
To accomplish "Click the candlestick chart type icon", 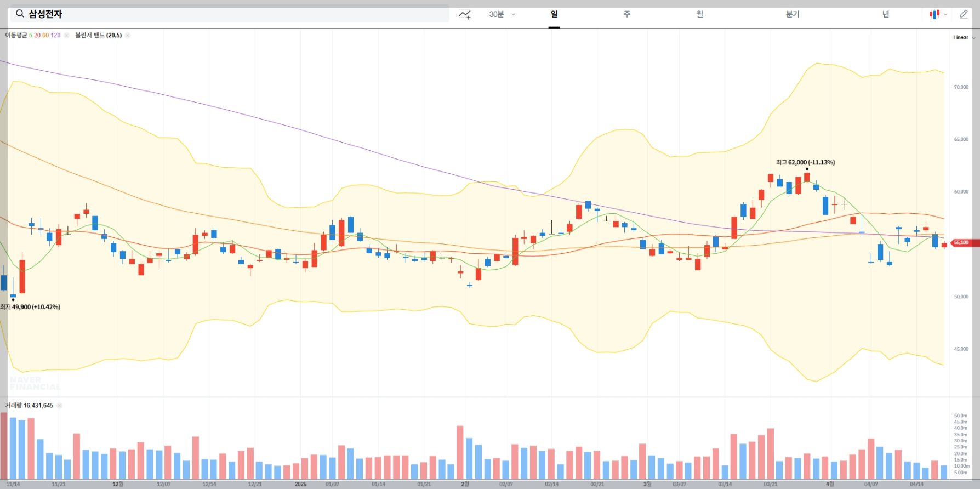I will (935, 14).
